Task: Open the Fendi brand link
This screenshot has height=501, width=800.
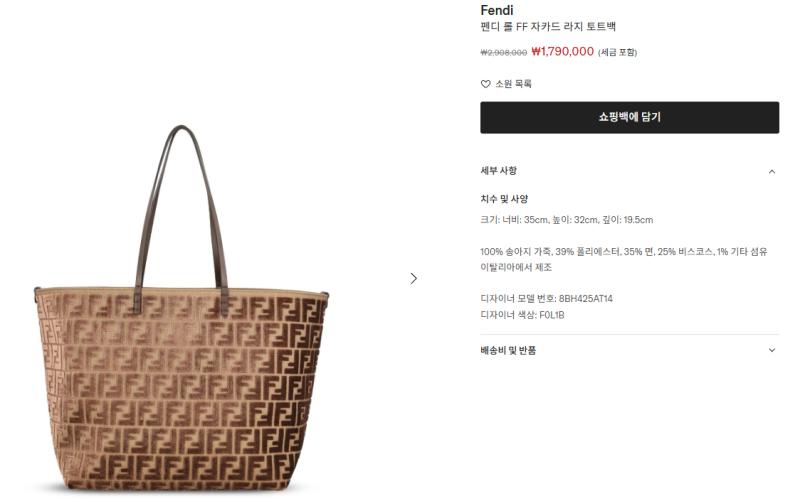Action: pyautogui.click(x=496, y=10)
